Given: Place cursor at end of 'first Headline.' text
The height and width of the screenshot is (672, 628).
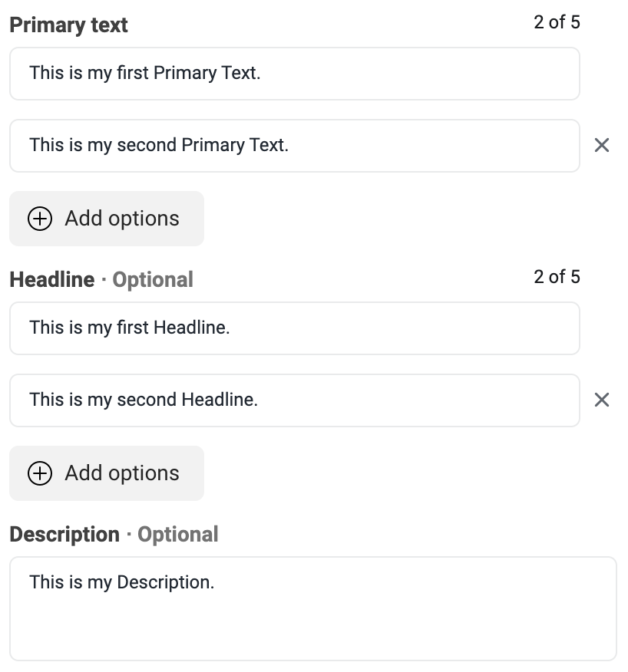Looking at the screenshot, I should [230, 328].
